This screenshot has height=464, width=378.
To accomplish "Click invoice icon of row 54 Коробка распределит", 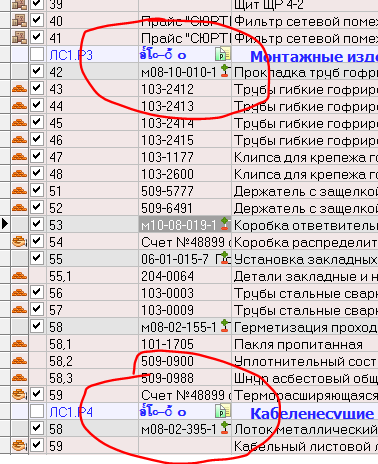I will 19,241.
